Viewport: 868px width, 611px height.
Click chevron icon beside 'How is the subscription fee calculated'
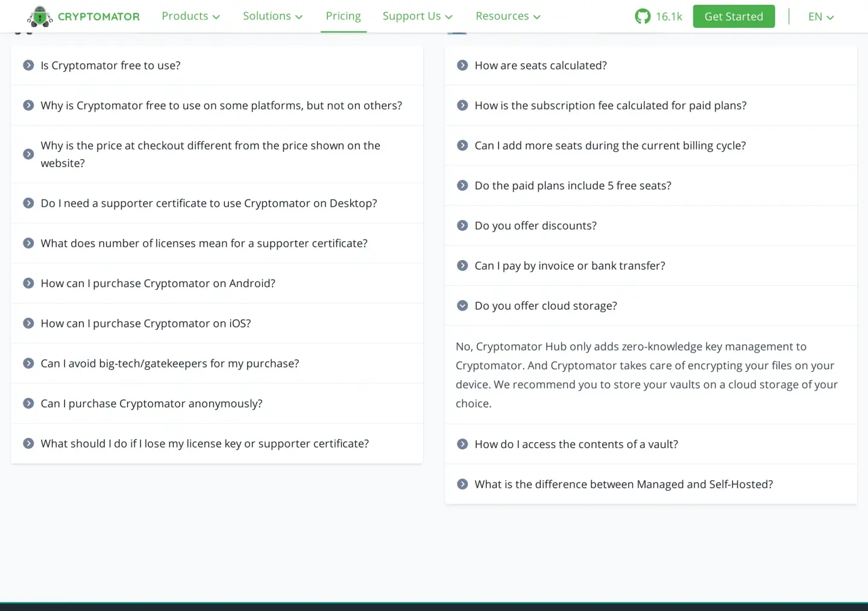click(x=462, y=106)
